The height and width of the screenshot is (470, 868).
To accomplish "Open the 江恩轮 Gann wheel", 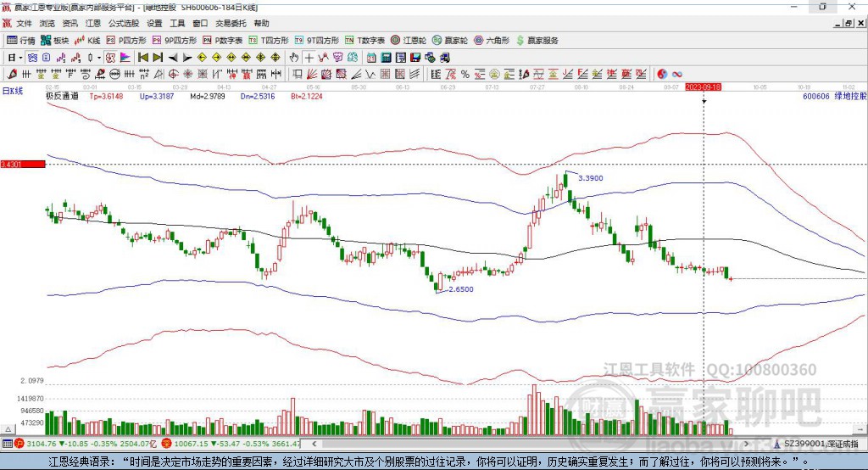I will pos(409,41).
